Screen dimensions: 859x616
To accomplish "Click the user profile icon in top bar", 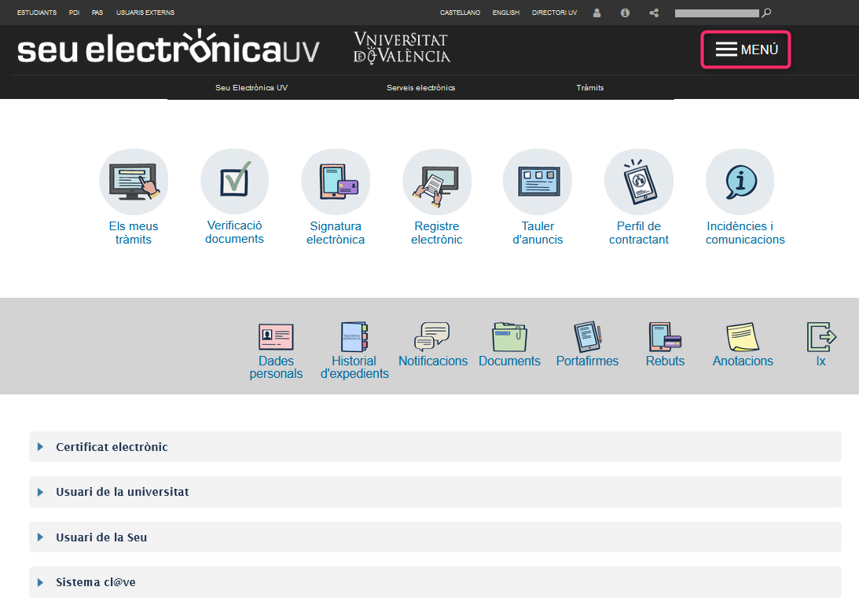I will coord(597,13).
